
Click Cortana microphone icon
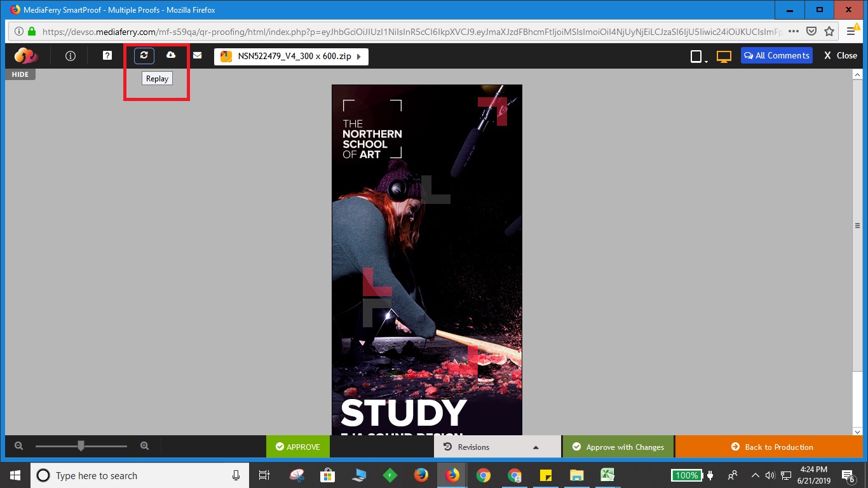tap(236, 475)
